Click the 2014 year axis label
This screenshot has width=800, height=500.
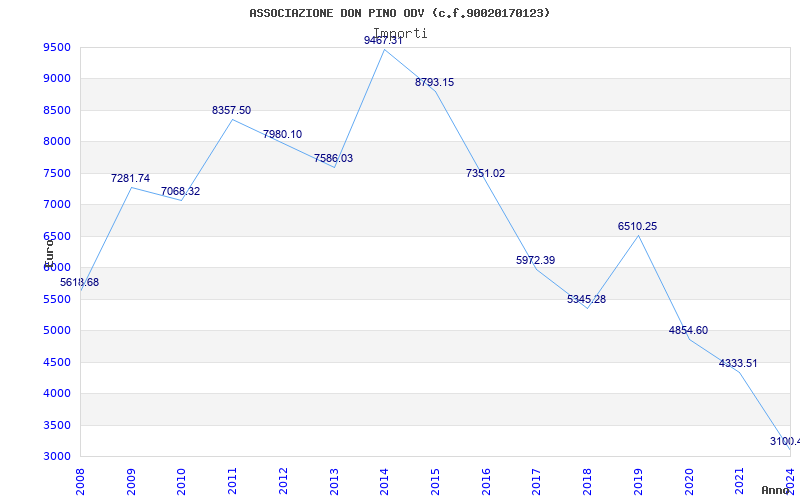click(385, 481)
